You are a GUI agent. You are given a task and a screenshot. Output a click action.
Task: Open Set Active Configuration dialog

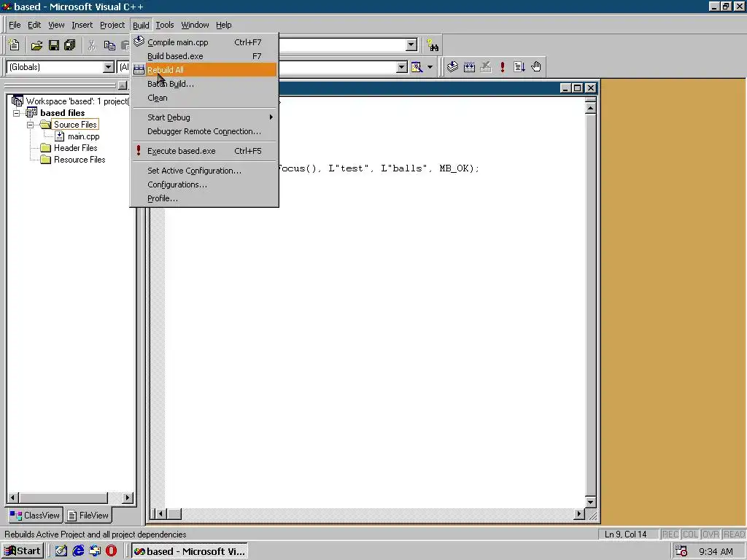(205, 171)
